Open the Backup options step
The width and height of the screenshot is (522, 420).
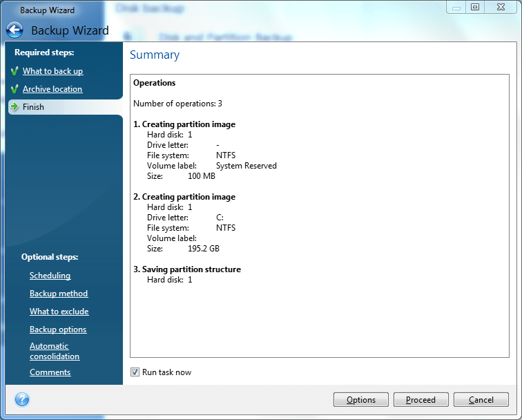[x=58, y=330]
